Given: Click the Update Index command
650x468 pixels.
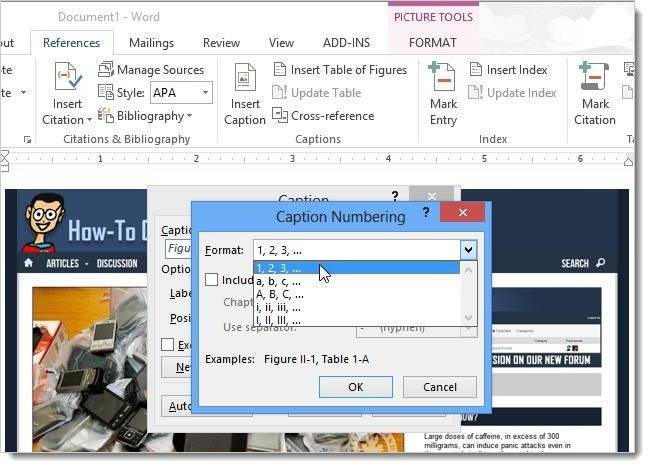Looking at the screenshot, I should point(512,93).
